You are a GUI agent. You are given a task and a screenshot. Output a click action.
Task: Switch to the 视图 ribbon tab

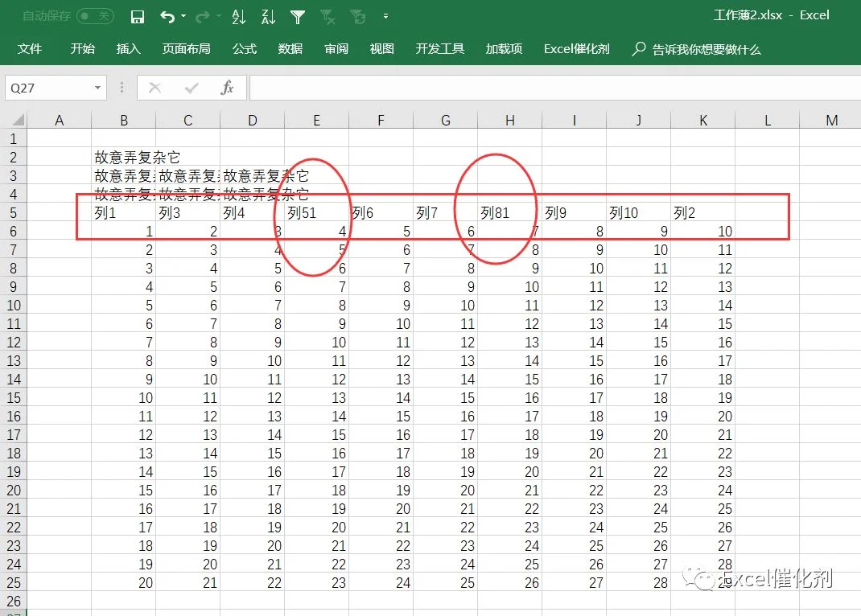pyautogui.click(x=381, y=49)
